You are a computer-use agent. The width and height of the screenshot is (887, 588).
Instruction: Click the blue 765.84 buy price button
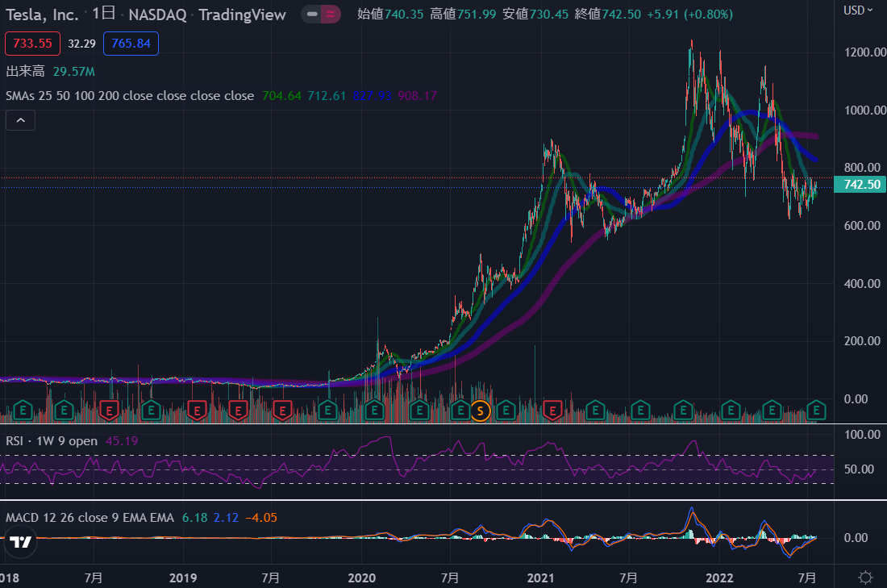pyautogui.click(x=131, y=44)
